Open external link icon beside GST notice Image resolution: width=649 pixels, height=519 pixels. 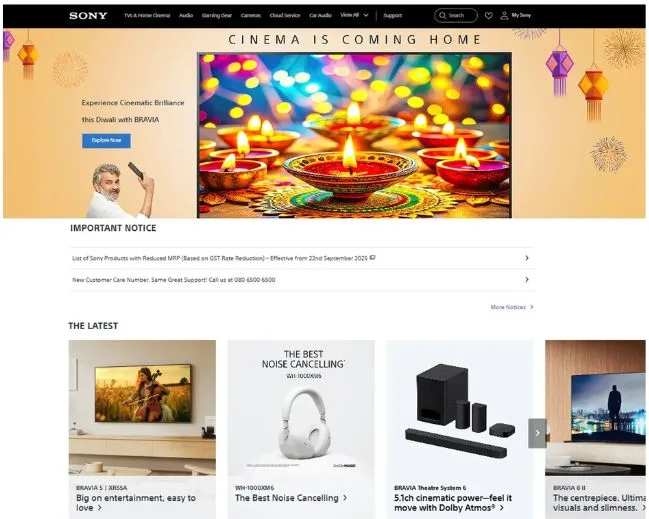(x=372, y=257)
